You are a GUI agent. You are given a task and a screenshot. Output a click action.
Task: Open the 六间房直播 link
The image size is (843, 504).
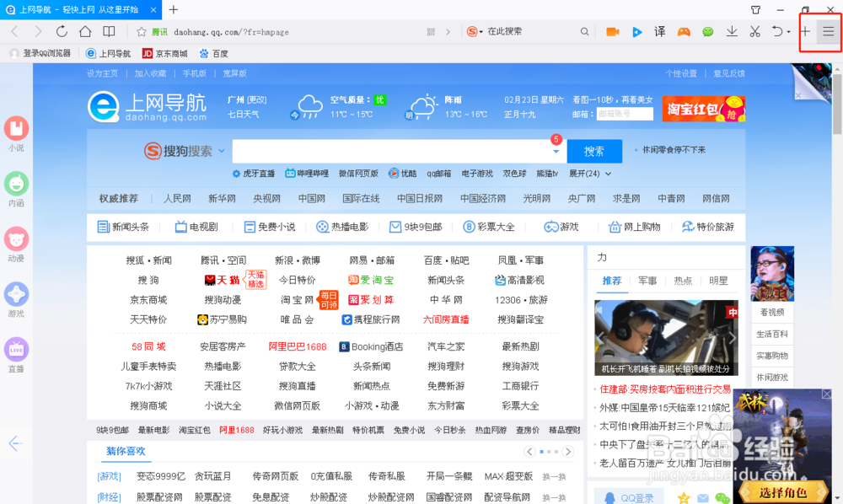click(x=446, y=319)
